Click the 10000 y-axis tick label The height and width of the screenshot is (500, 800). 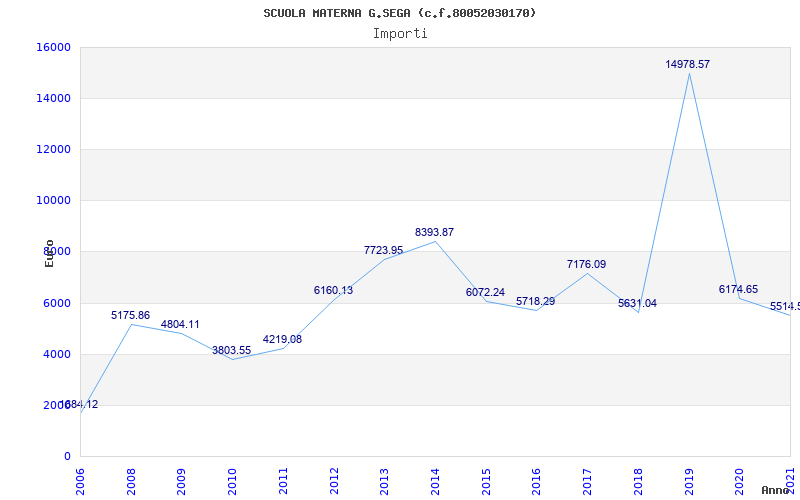point(53,201)
